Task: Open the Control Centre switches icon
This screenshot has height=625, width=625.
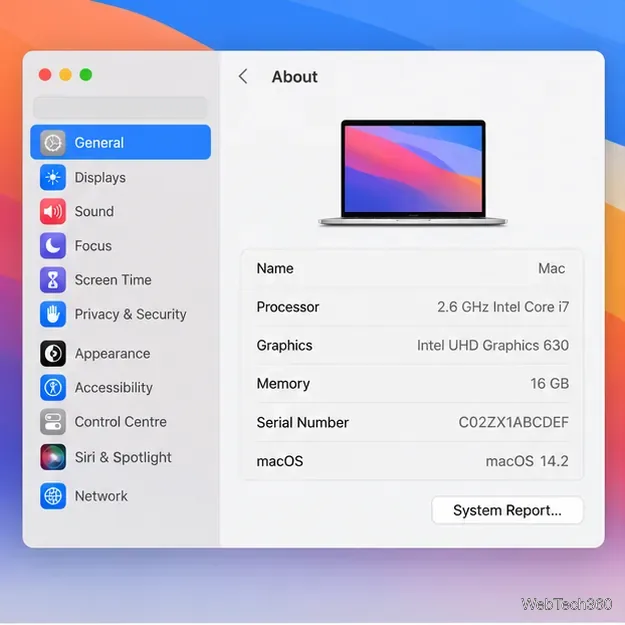Action: 53,422
